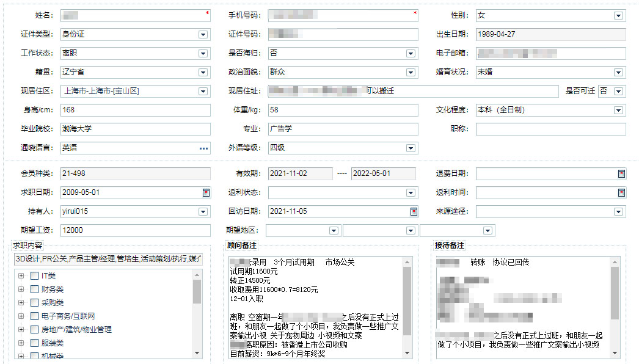Click the 毕业院校 field showing 渤海大学
The width and height of the screenshot is (639, 364).
click(x=135, y=129)
